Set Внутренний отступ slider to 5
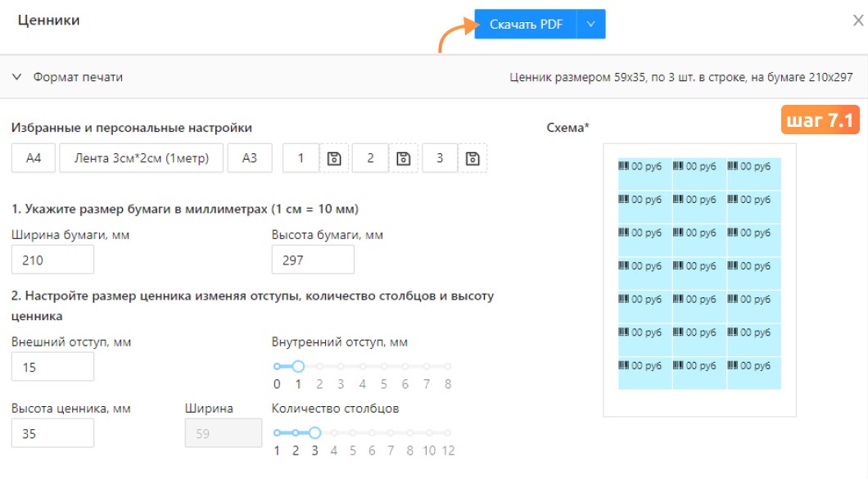The width and height of the screenshot is (868, 479). pyautogui.click(x=383, y=367)
